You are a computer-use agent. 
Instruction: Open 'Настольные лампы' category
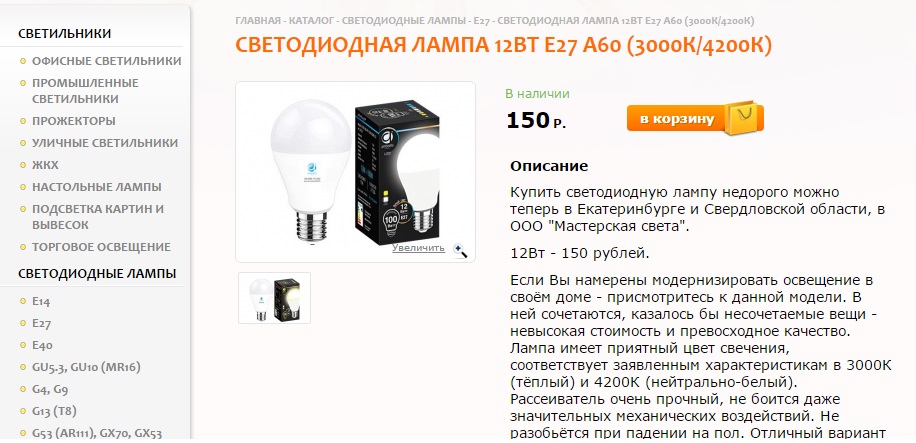(x=96, y=187)
